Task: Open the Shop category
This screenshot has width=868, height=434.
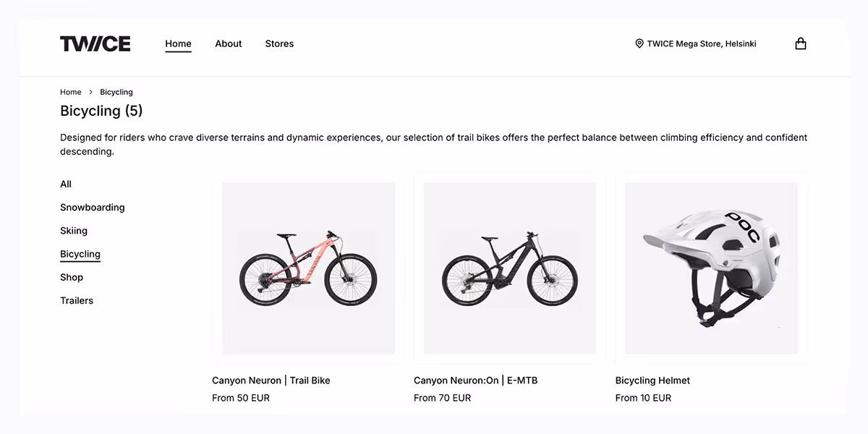Action: pyautogui.click(x=72, y=278)
